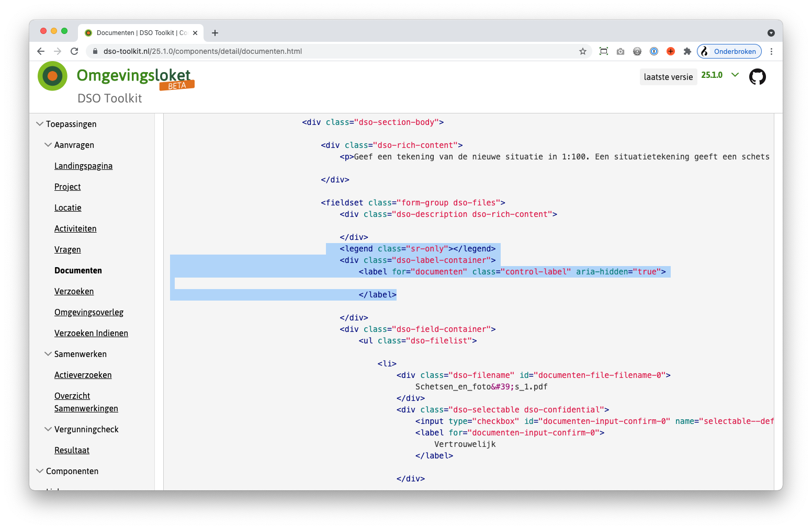Open the Locatie link
The height and width of the screenshot is (529, 812).
pos(68,208)
